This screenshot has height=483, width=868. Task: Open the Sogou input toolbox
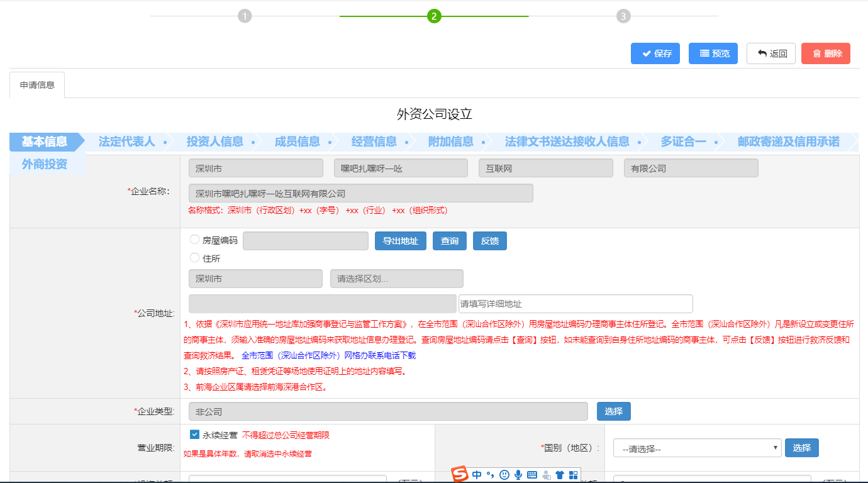(x=573, y=475)
